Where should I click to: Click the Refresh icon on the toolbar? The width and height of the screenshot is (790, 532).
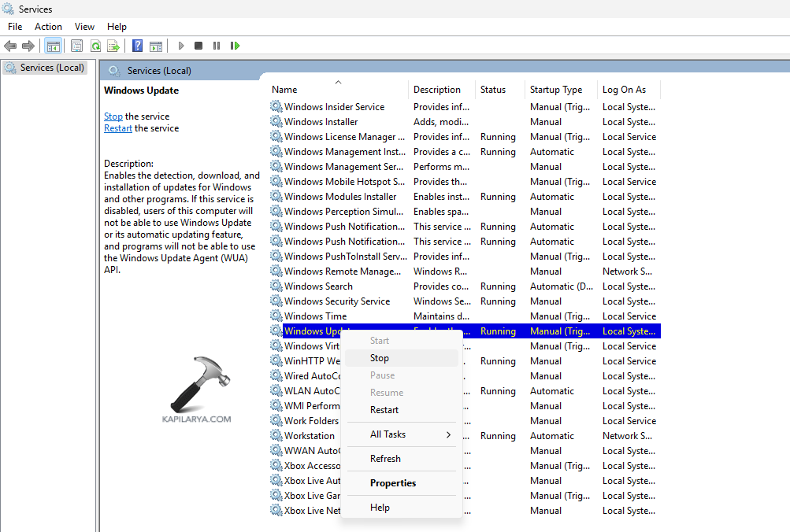(95, 46)
